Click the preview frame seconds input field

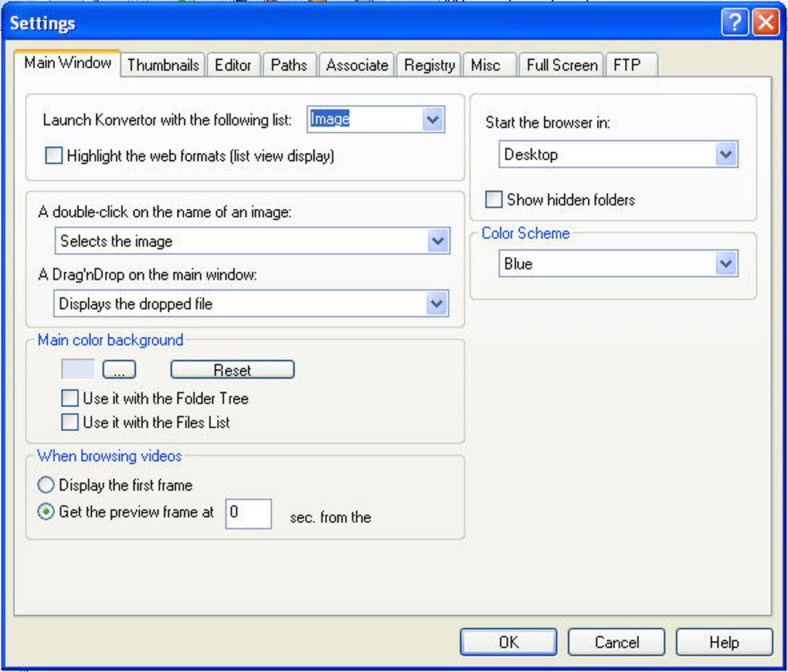248,514
